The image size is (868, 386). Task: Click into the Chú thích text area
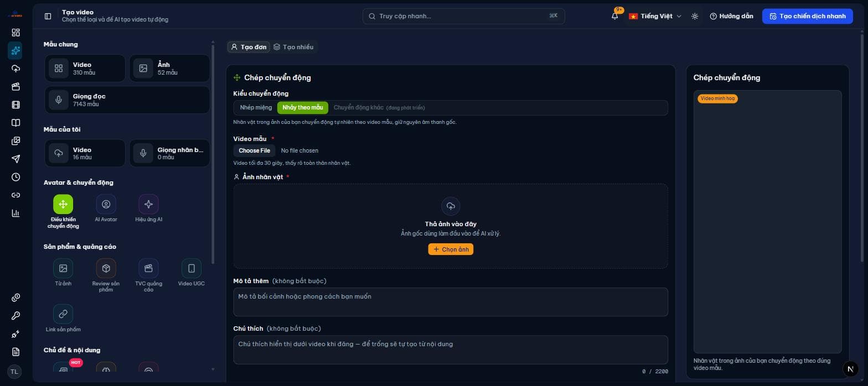pos(451,350)
